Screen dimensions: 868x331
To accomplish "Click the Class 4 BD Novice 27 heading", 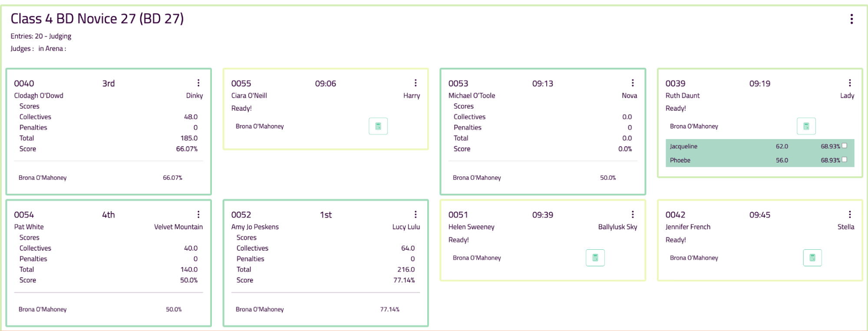I will point(97,19).
